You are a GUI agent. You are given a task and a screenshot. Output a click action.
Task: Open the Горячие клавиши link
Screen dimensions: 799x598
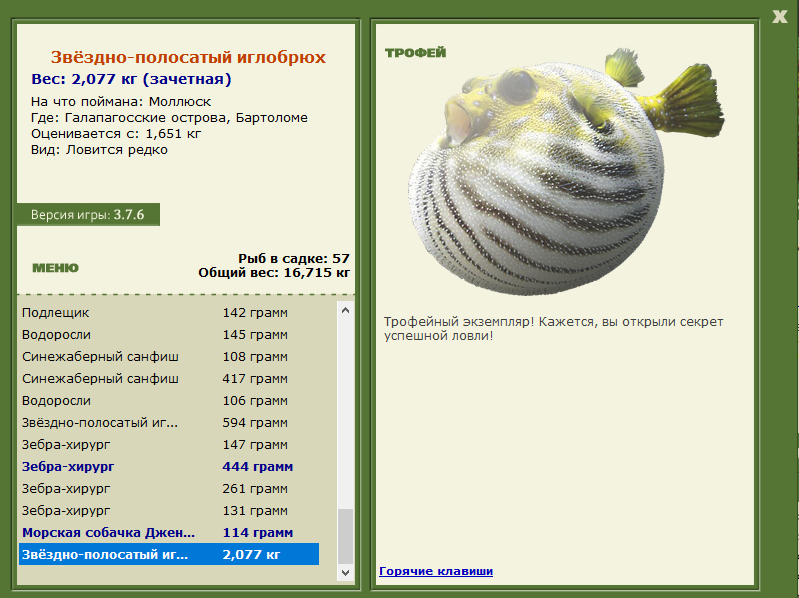click(x=436, y=571)
